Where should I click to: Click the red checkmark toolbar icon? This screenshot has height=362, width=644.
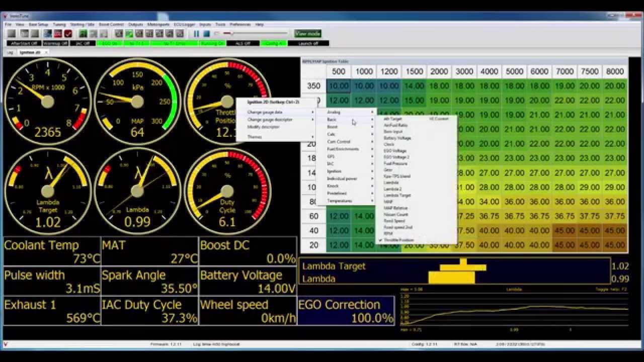click(68, 34)
